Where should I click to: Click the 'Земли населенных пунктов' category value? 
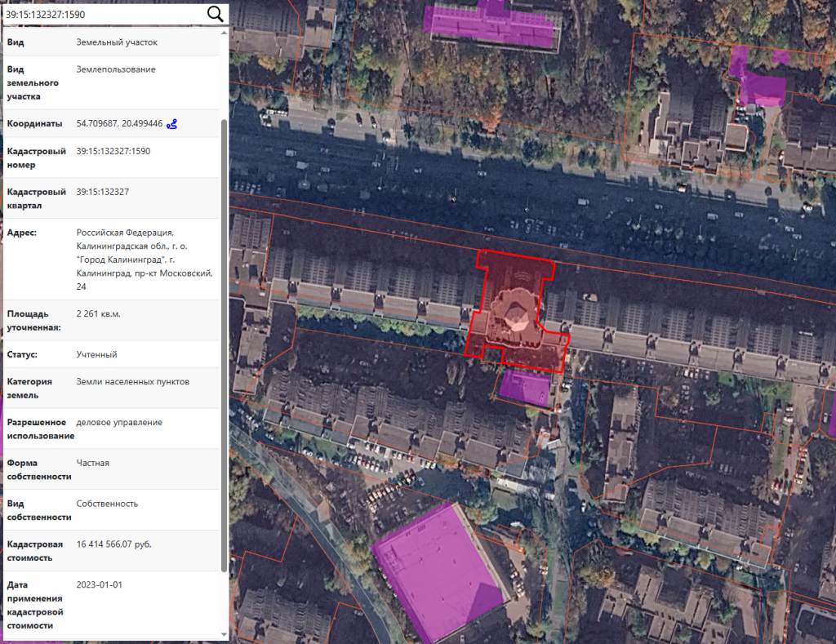pos(132,381)
